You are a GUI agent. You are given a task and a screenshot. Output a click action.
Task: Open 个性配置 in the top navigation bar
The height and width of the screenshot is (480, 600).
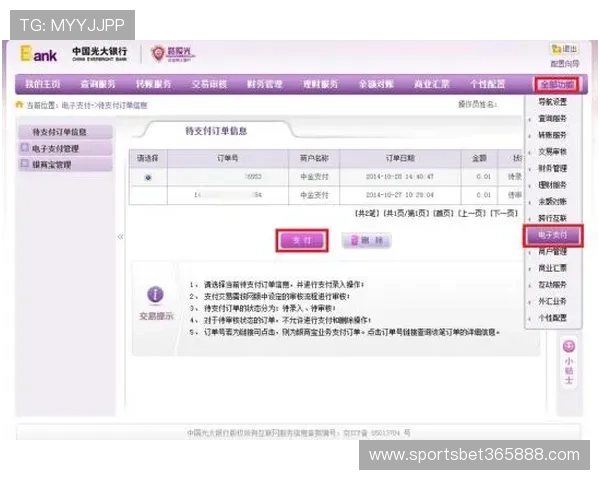point(488,84)
